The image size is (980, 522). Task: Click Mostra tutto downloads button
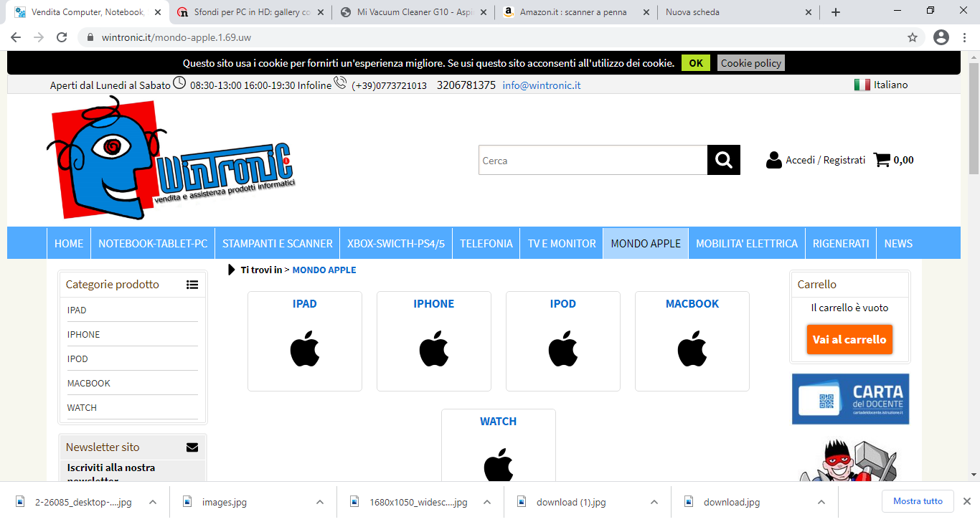tap(918, 501)
